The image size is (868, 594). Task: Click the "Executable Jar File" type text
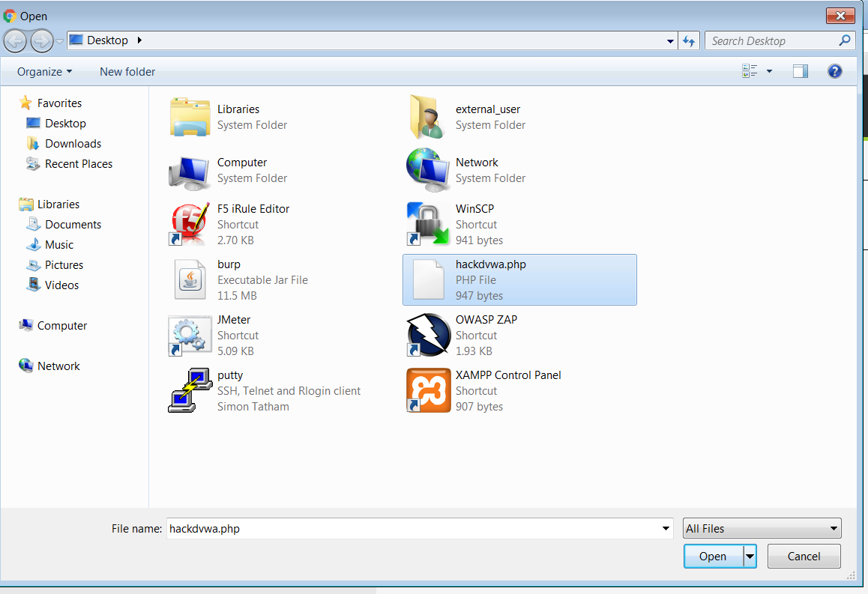pos(262,280)
